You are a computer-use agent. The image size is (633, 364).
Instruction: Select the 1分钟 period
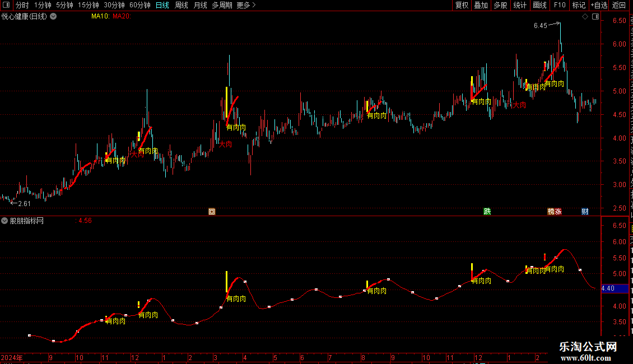click(43, 5)
